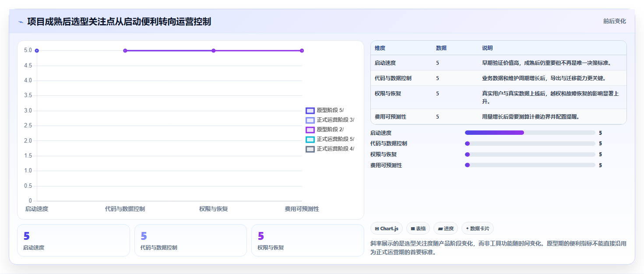Select the 表格 chip
The width and height of the screenshot is (644, 274).
pos(418,228)
